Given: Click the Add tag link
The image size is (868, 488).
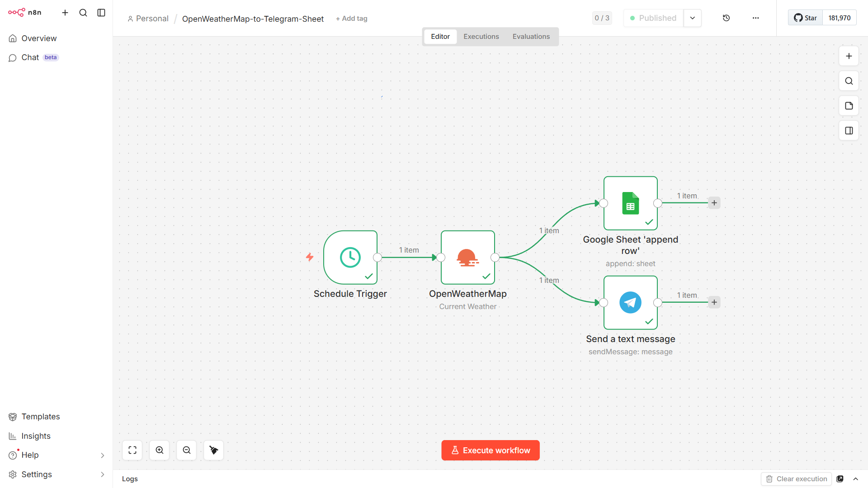Looking at the screenshot, I should click(352, 19).
